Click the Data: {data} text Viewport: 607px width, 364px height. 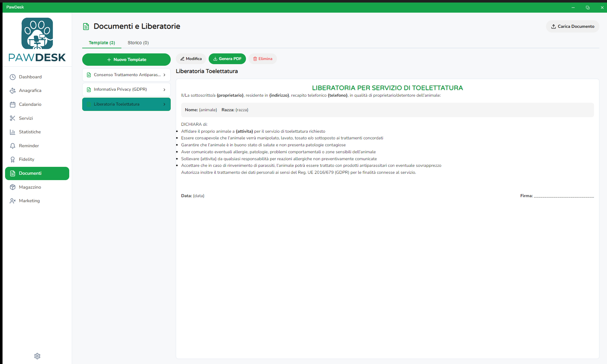(x=193, y=196)
